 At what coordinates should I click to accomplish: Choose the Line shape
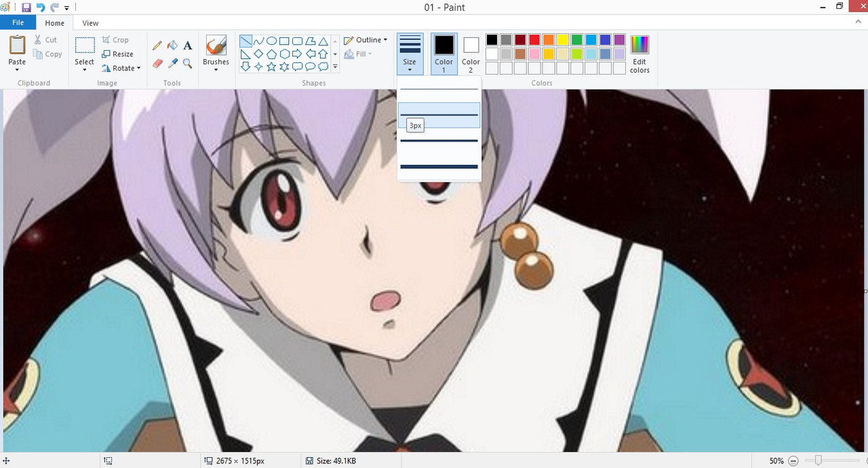pyautogui.click(x=245, y=41)
